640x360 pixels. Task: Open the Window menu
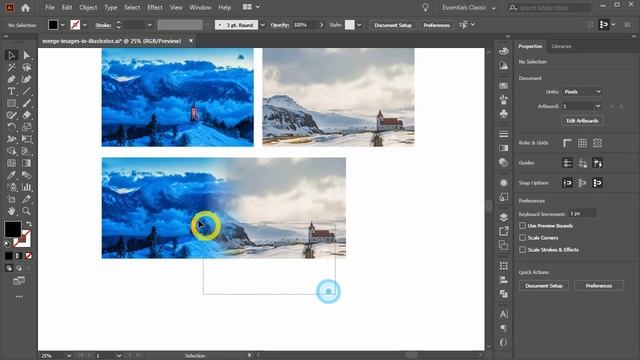200,7
